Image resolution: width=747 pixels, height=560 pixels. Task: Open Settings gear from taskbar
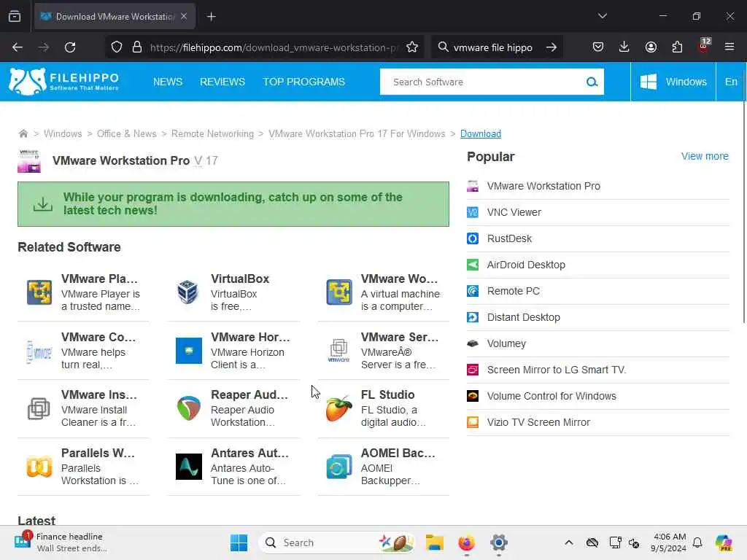499,542
